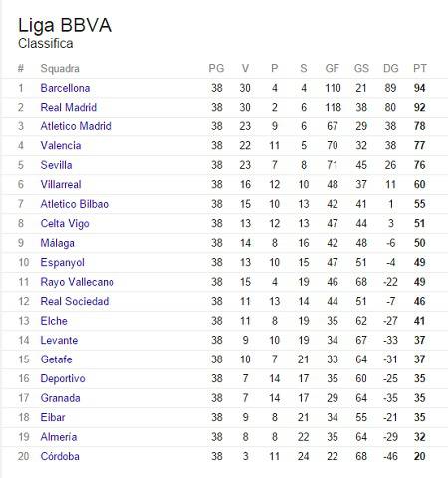Select the Atletico Bilbao link
The width and height of the screenshot is (448, 478).
(75, 204)
